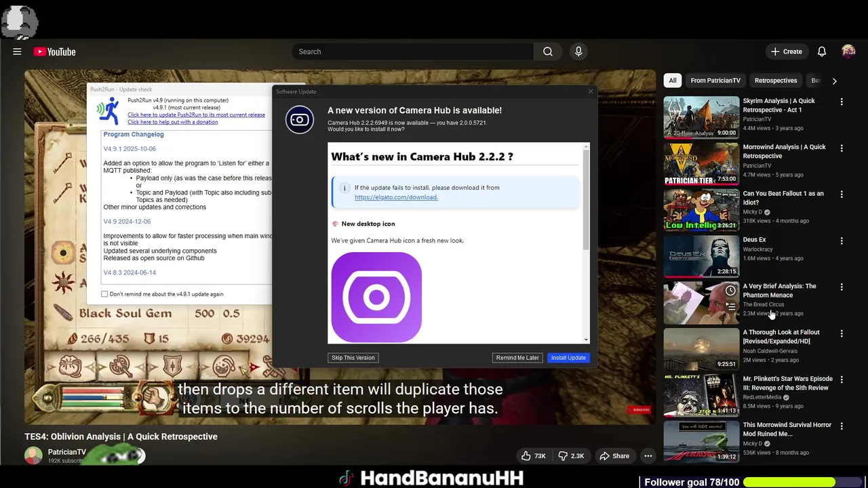Open Deus Ex video thumbnail
The height and width of the screenshot is (488, 868).
(x=701, y=256)
